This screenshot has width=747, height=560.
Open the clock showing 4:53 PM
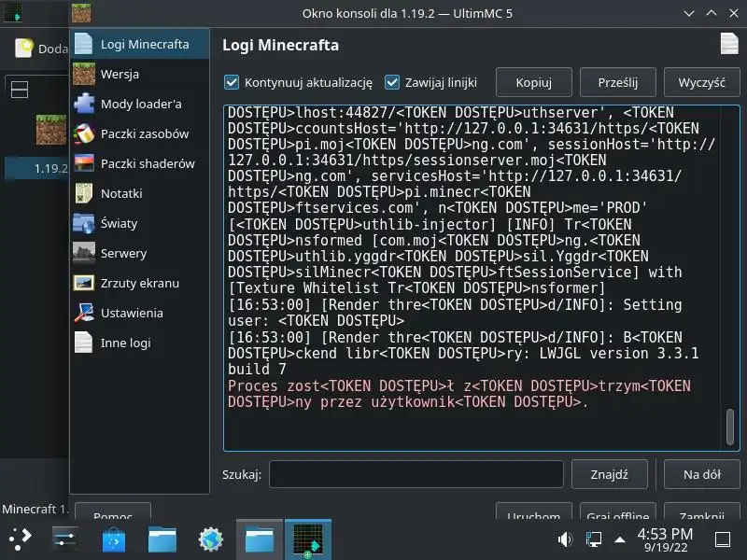tap(665, 540)
